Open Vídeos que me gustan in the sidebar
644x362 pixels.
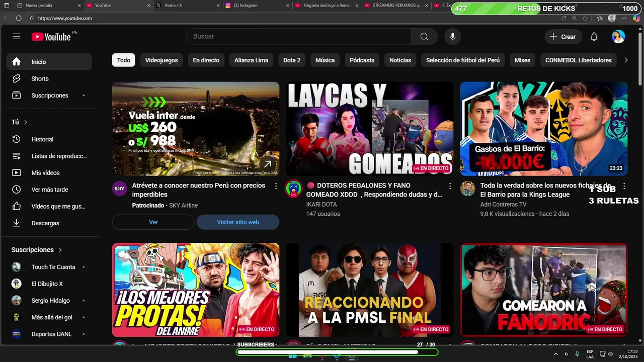click(49, 206)
